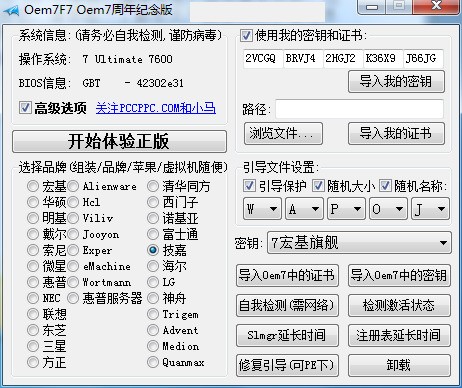The height and width of the screenshot is (388, 462).
Task: Expand the 密钥 7宏基旗舰 dropdown
Action: (x=359, y=243)
